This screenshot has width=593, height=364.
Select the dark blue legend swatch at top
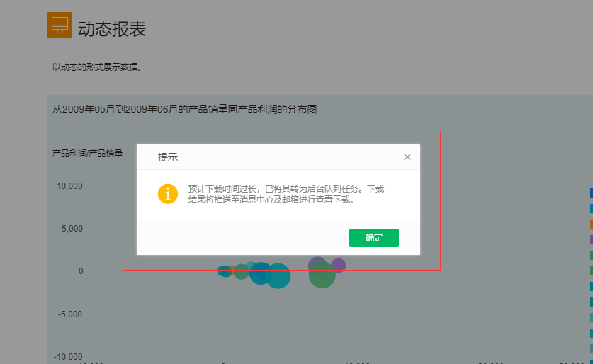(x=591, y=193)
